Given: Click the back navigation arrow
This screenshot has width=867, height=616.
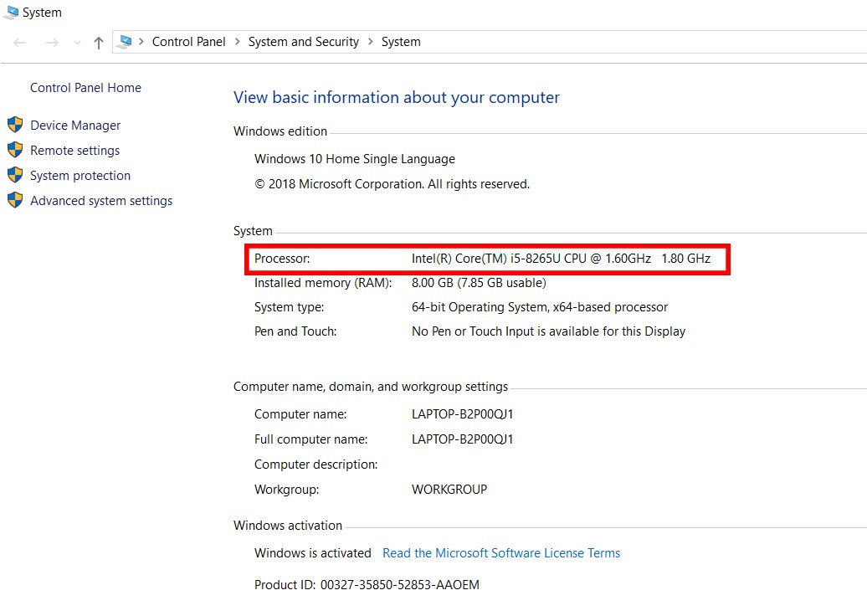Looking at the screenshot, I should pos(19,41).
